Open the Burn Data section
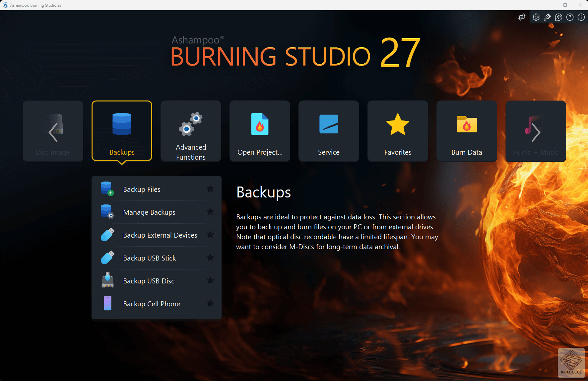Image resolution: width=588 pixels, height=381 pixels. pos(467,131)
